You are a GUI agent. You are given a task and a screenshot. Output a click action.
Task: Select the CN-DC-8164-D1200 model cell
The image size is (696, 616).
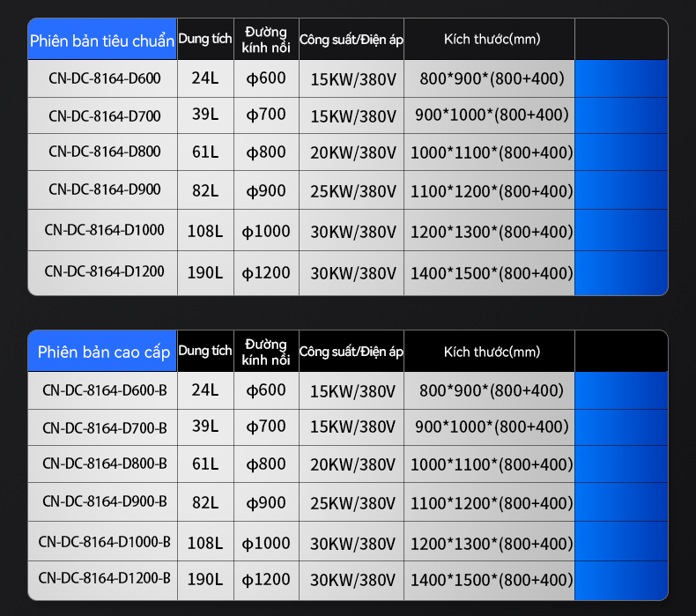[x=104, y=271]
